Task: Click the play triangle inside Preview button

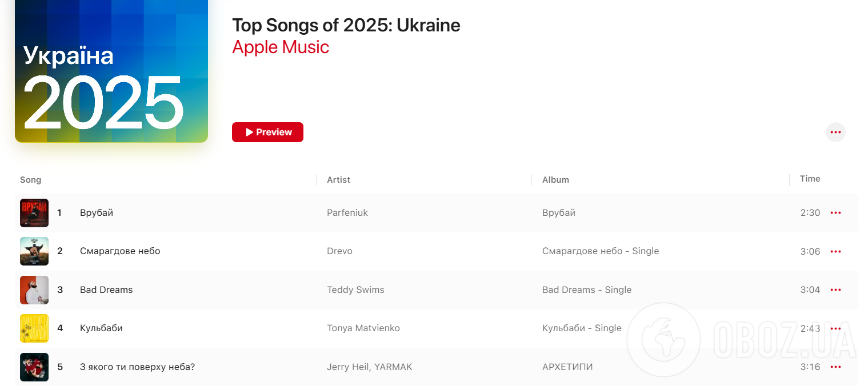Action: (x=248, y=132)
